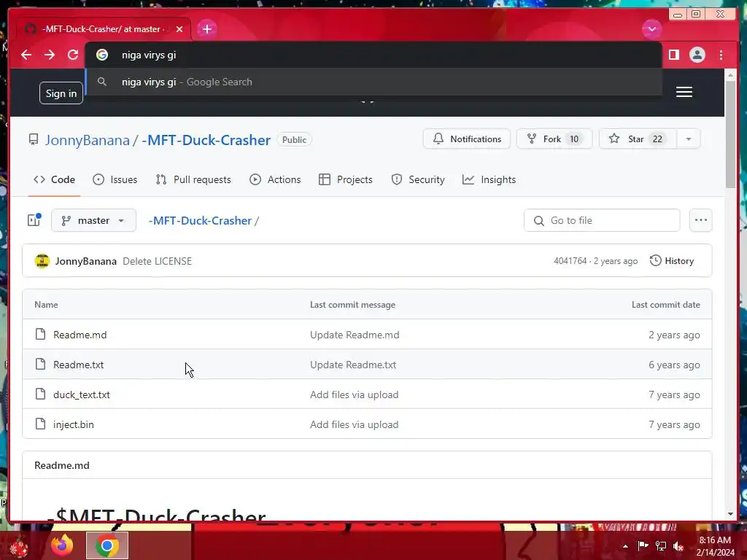Open a new tab with the plus button
747x560 pixels.
click(207, 29)
